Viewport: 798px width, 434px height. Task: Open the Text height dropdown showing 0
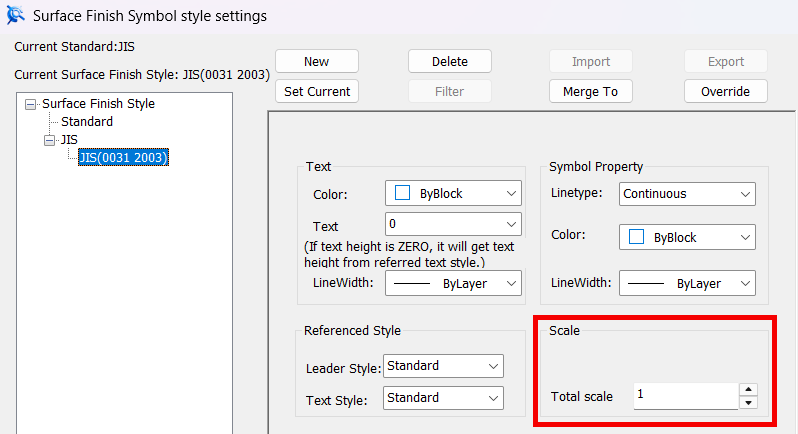click(x=453, y=224)
